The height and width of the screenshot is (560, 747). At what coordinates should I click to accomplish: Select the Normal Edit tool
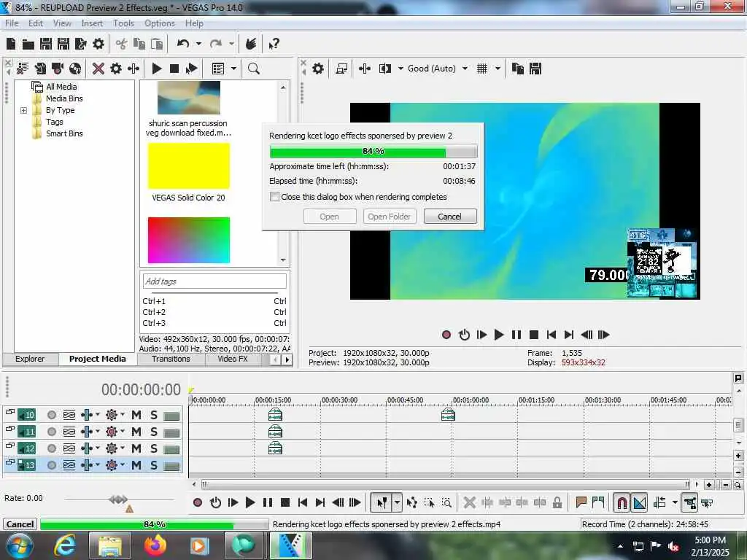click(x=382, y=502)
